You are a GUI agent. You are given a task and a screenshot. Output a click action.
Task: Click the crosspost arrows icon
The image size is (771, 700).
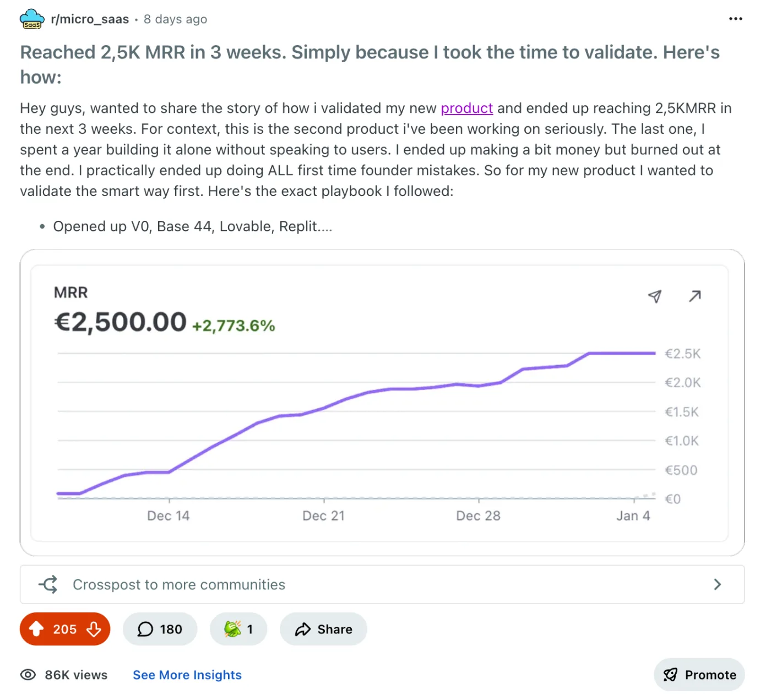[x=48, y=584]
